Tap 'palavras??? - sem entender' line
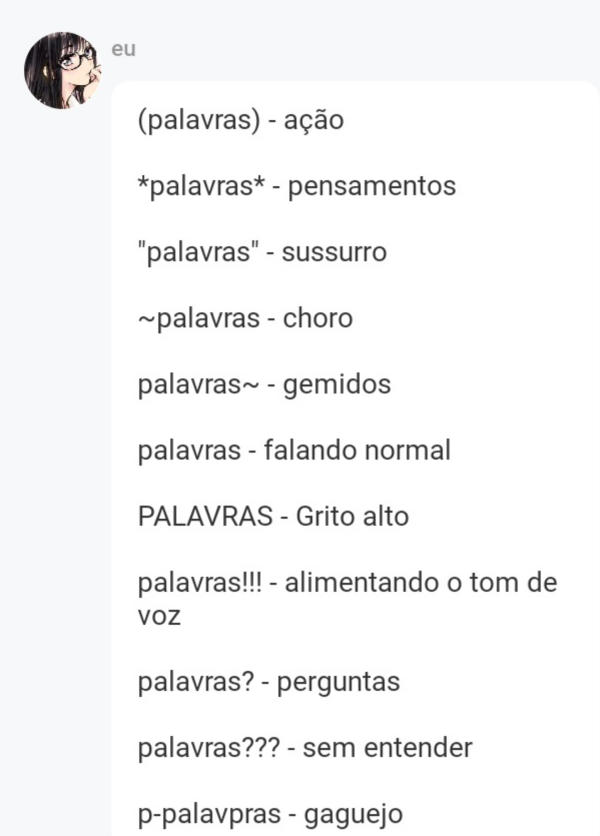600x836 pixels. [x=305, y=747]
